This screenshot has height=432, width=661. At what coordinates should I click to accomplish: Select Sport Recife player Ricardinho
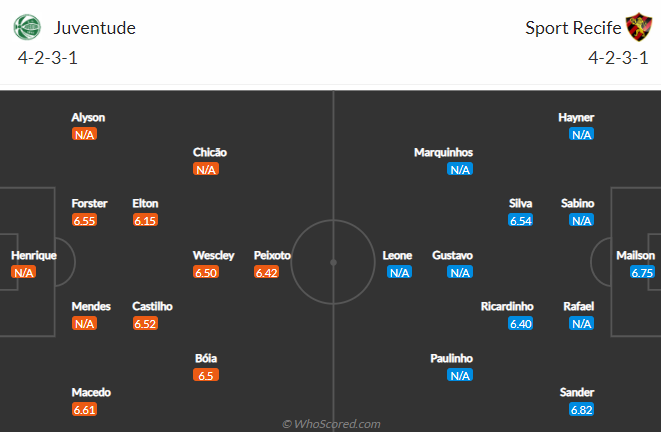[507, 306]
